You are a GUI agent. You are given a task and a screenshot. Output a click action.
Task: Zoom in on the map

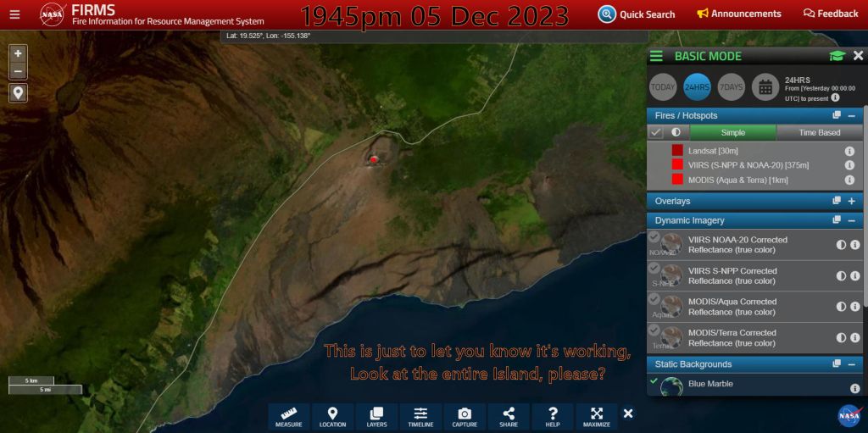coord(18,53)
